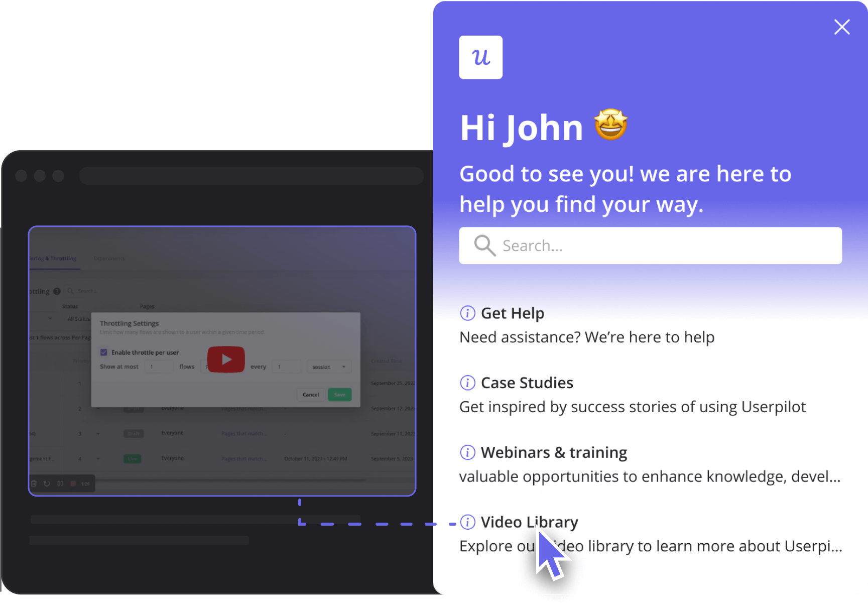Image resolution: width=868 pixels, height=607 pixels.
Task: Click the green Save button
Action: [339, 395]
